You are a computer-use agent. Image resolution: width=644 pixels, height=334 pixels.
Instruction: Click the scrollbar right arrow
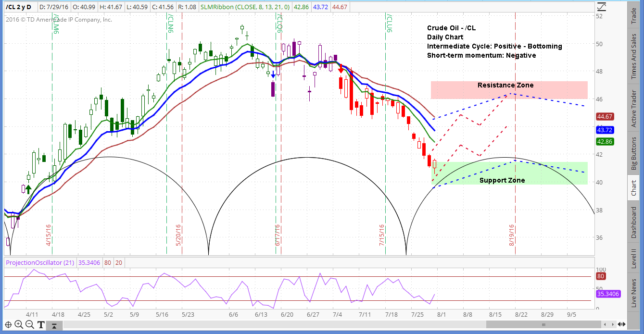612,324
